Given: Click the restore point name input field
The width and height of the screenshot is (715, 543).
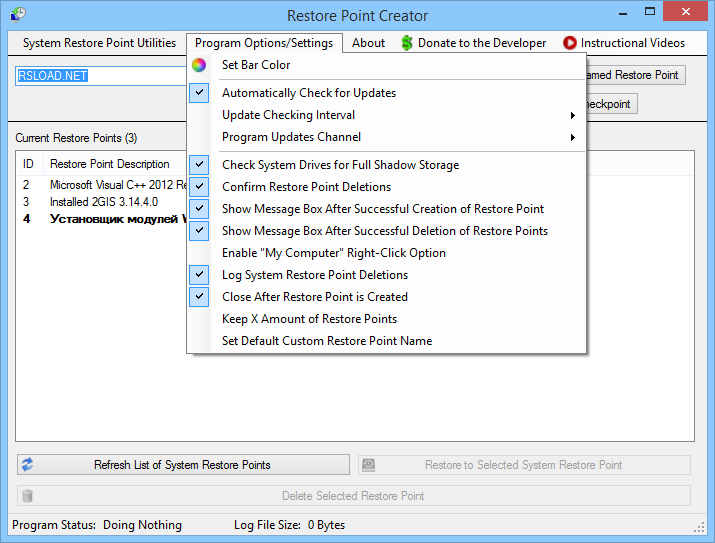Looking at the screenshot, I should coord(101,76).
